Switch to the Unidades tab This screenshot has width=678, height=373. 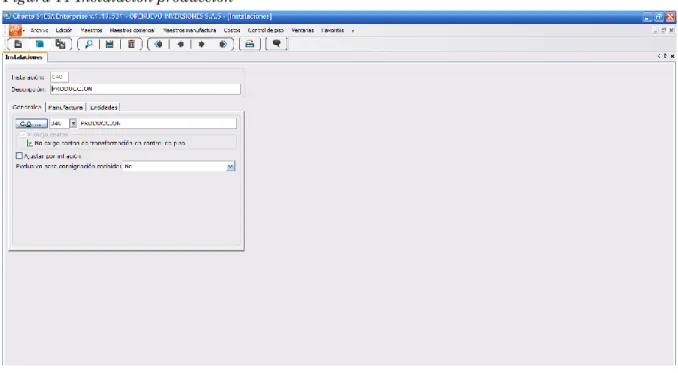click(104, 107)
